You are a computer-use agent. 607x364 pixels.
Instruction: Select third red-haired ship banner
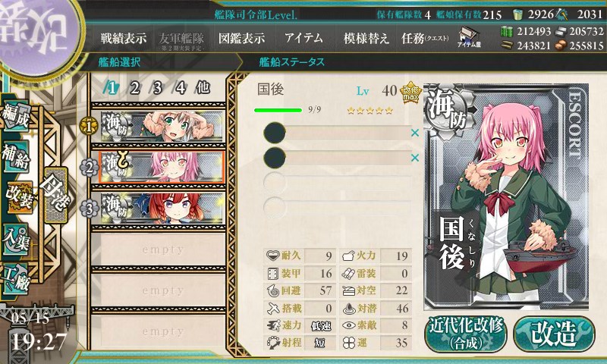click(x=162, y=209)
